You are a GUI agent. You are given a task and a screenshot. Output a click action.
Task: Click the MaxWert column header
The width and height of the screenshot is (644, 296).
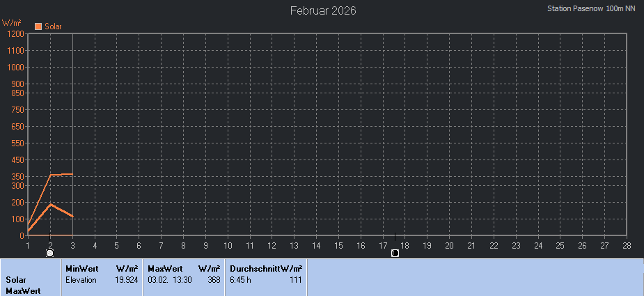coord(164,268)
